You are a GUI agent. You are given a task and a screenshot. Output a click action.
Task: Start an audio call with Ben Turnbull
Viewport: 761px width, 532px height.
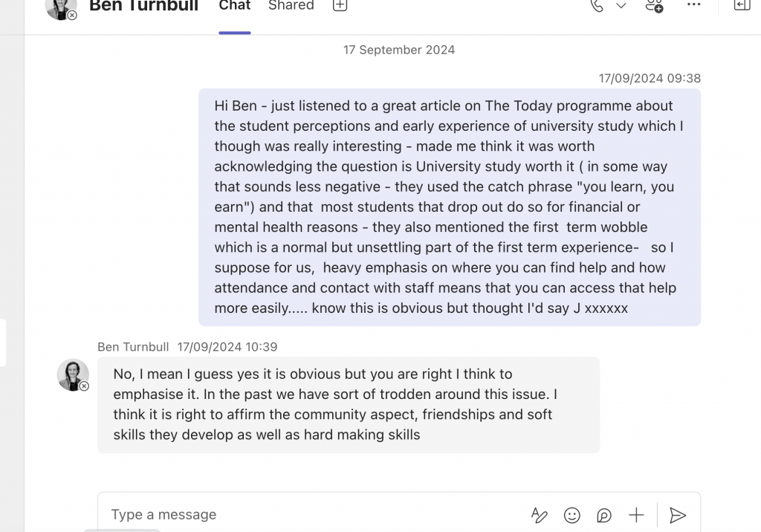tap(597, 6)
